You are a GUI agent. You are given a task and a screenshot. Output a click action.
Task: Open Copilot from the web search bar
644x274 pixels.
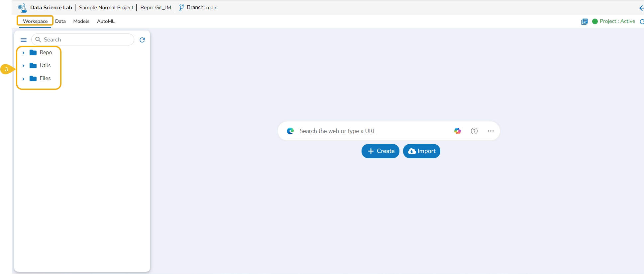(458, 131)
